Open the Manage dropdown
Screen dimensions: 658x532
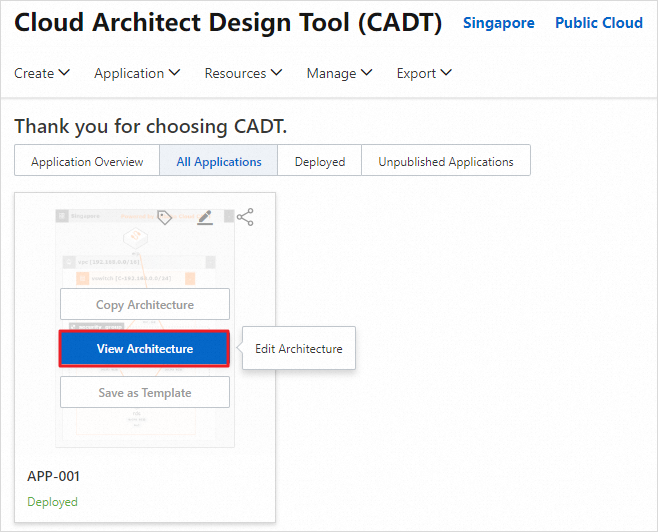[339, 73]
